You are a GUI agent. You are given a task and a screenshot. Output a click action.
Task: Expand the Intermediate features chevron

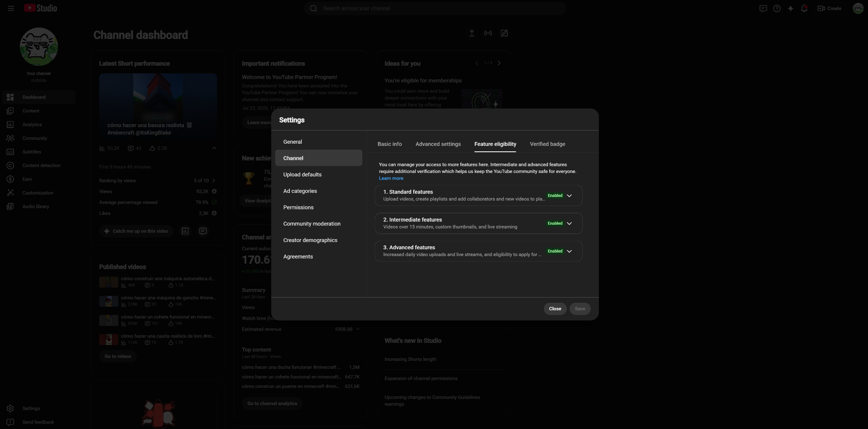569,223
